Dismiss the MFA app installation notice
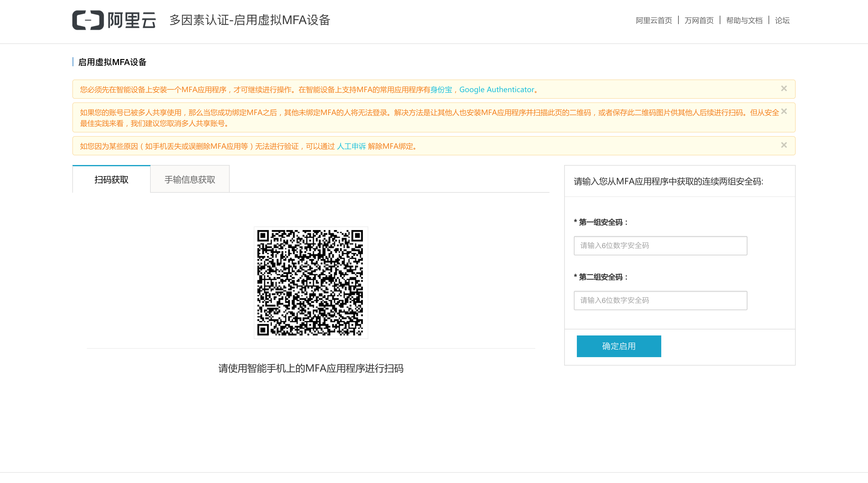Viewport: 868px width, 483px height. [784, 88]
